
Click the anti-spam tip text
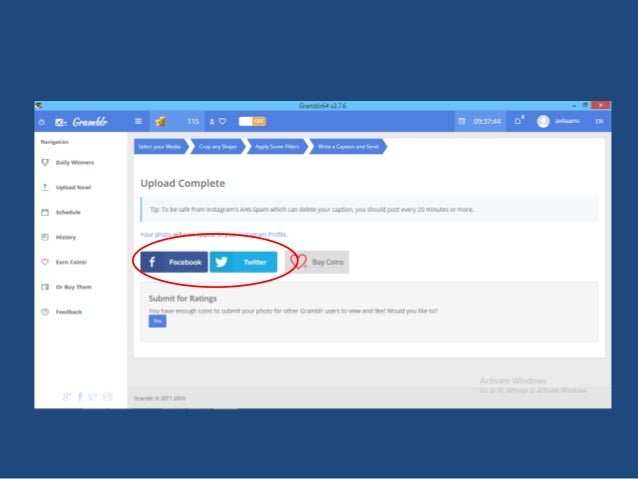(312, 209)
